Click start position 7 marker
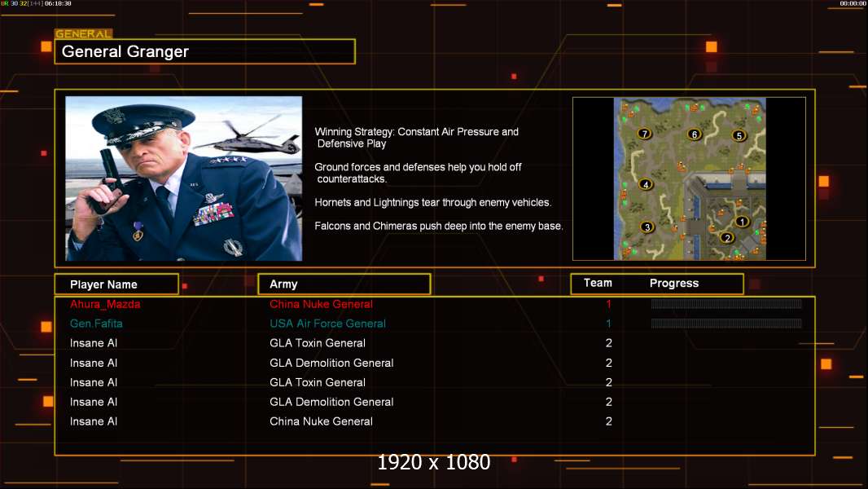This screenshot has height=489, width=868. pyautogui.click(x=645, y=134)
